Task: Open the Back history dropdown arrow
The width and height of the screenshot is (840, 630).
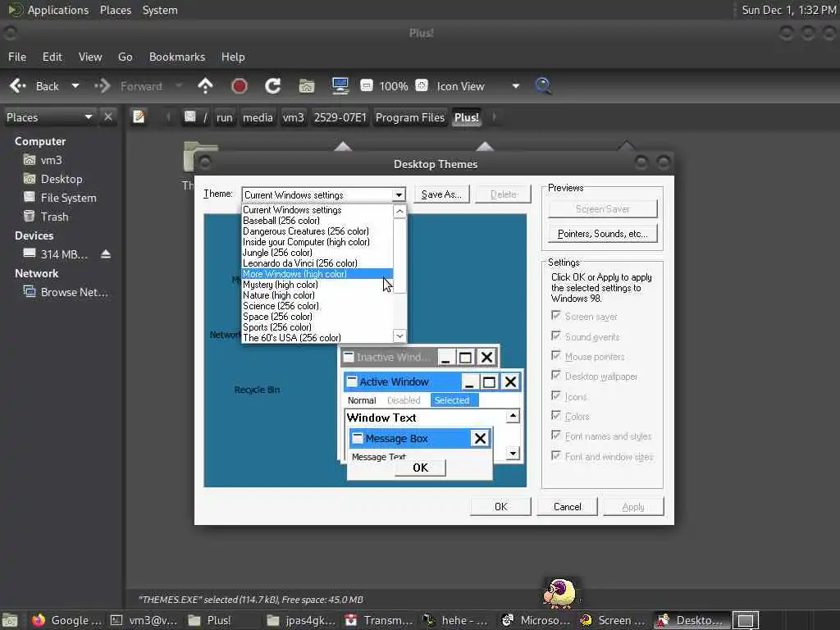Action: [75, 85]
